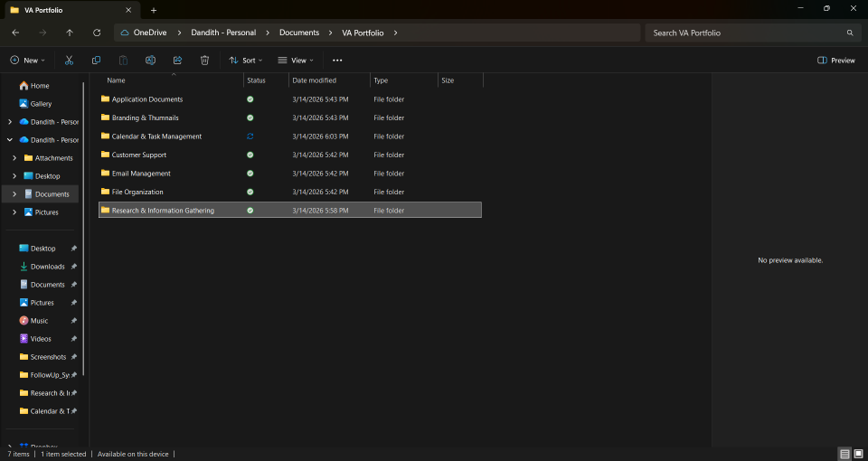The height and width of the screenshot is (461, 868).
Task: Expand the Desktop tree node under OneDrive
Action: 14,176
